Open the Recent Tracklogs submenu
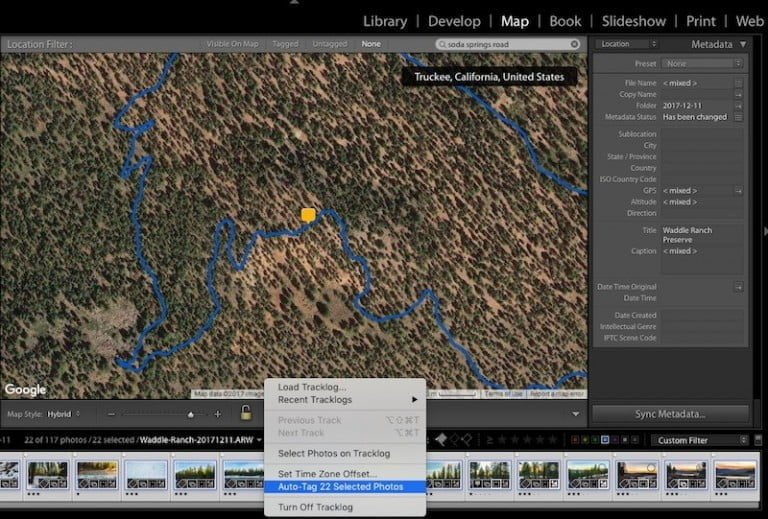 (x=346, y=400)
